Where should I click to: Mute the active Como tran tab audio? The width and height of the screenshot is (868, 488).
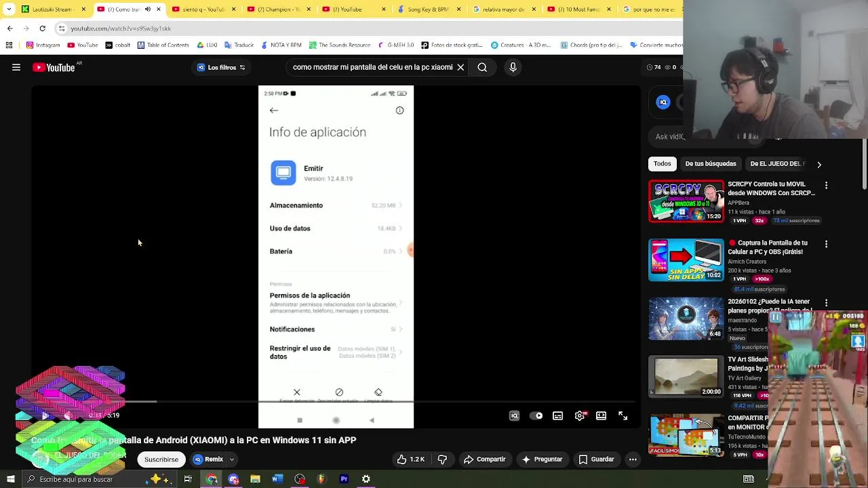pyautogui.click(x=148, y=9)
